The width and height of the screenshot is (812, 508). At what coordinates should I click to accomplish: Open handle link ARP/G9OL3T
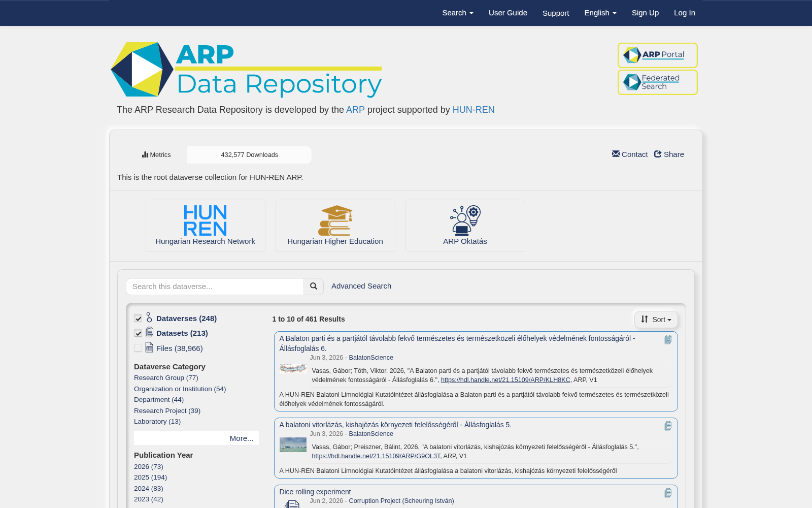(x=376, y=456)
